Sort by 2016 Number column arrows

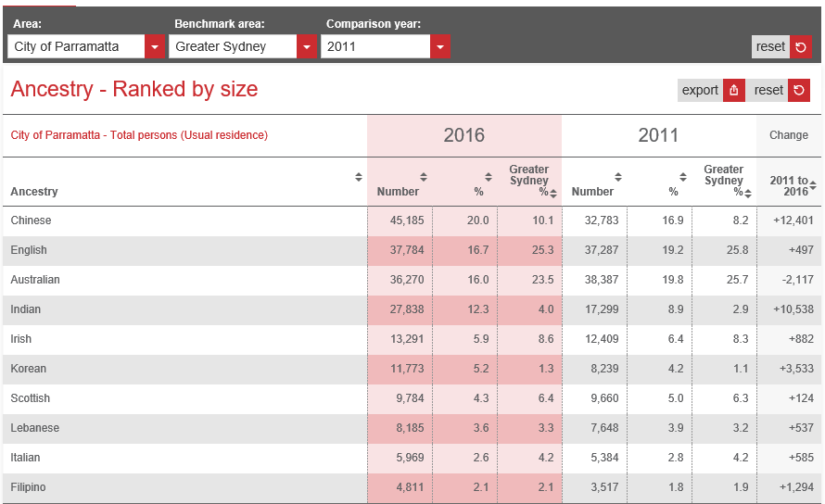(424, 177)
